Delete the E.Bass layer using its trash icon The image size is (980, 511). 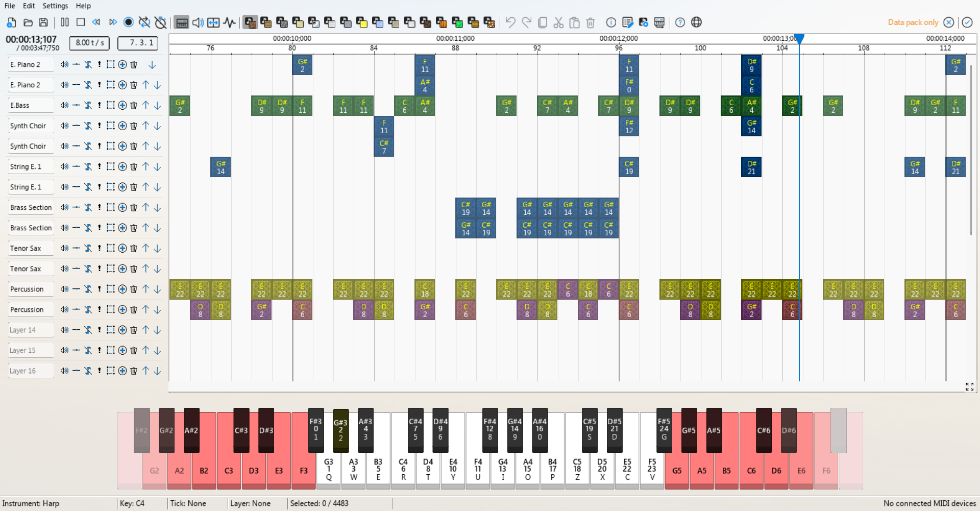point(134,106)
